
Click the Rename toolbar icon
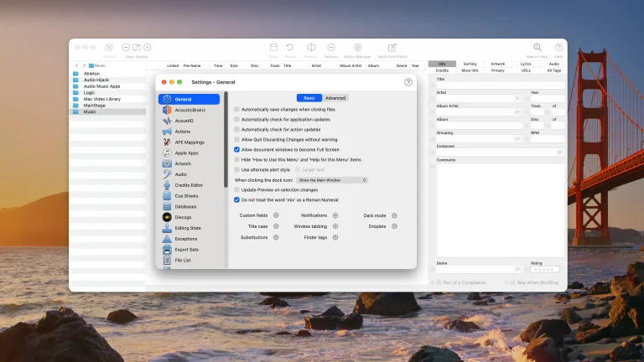(311, 48)
